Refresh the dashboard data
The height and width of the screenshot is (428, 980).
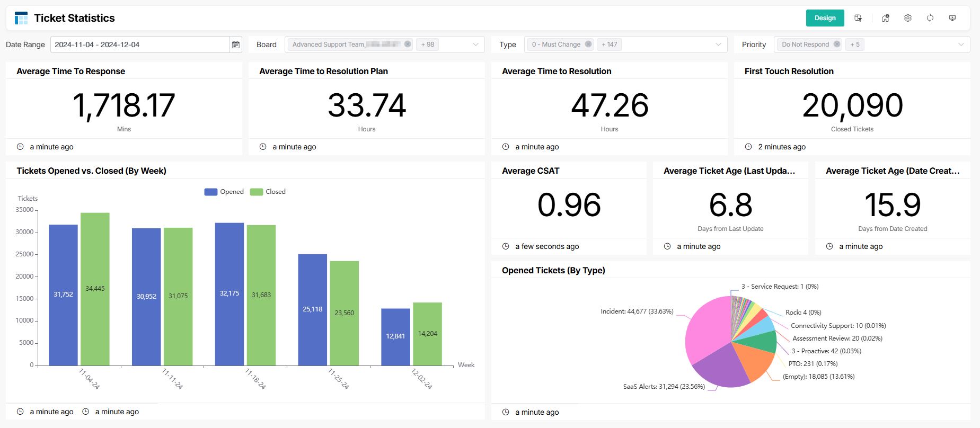point(930,18)
